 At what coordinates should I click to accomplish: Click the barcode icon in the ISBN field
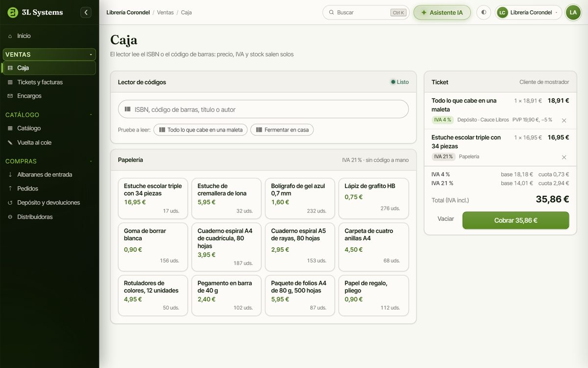click(127, 109)
